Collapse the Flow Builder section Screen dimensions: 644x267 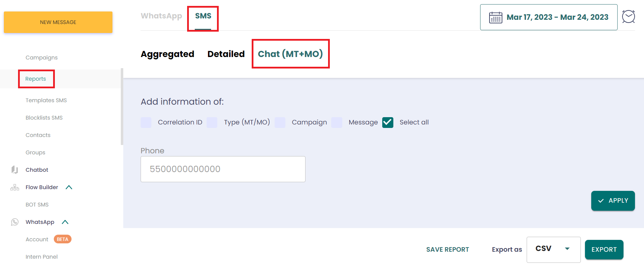(69, 187)
